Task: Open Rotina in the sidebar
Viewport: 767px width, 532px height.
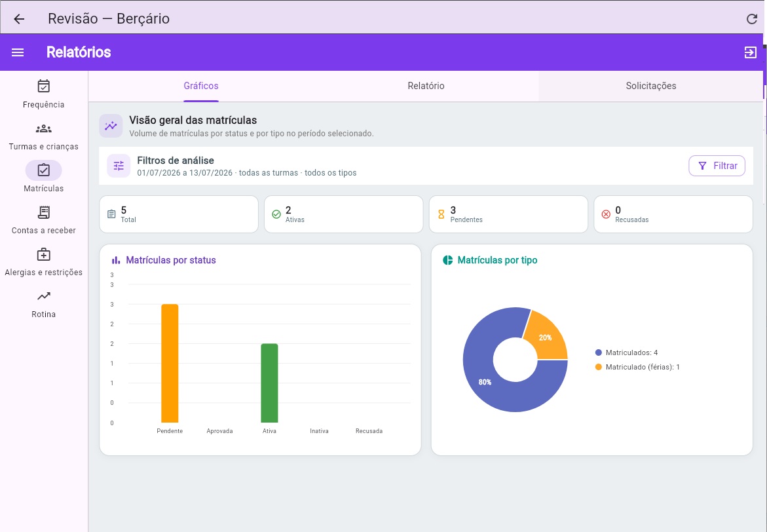Action: coord(43,304)
